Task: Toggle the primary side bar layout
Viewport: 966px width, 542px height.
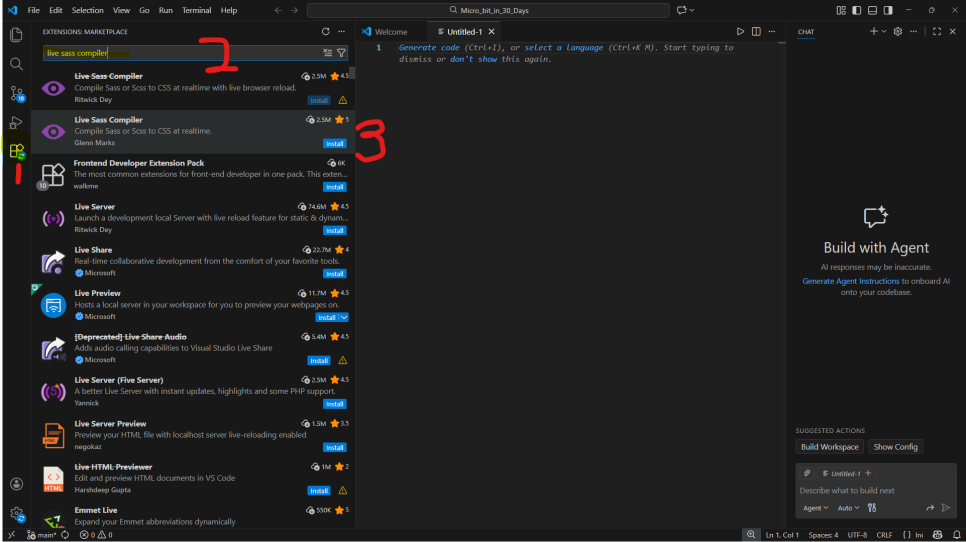Action: click(856, 10)
